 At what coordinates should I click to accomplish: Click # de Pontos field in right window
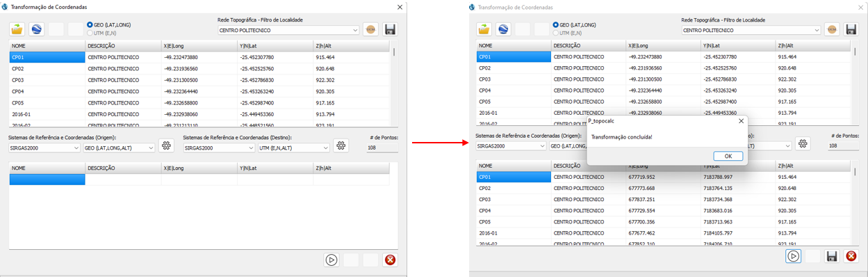[x=844, y=146]
